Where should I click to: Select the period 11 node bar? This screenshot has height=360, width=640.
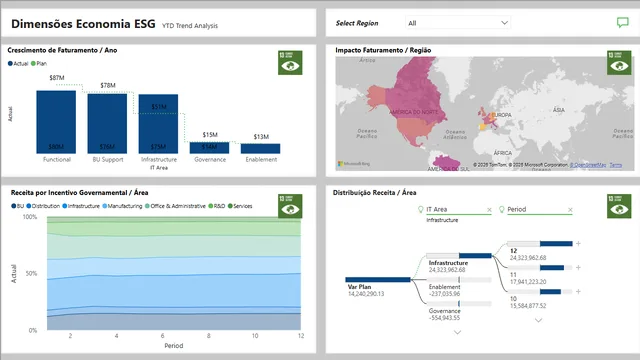540,268
